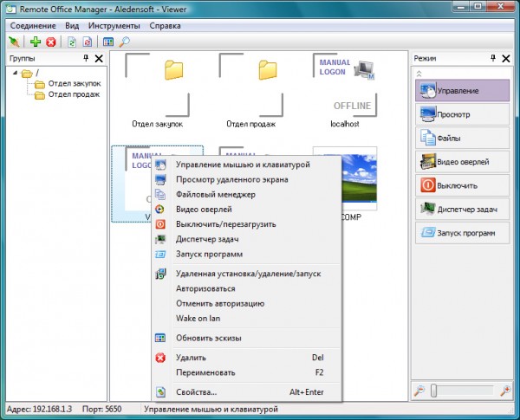The image size is (520, 420).
Task: Click the thumbnails view icon in toolbar
Action: click(x=108, y=41)
